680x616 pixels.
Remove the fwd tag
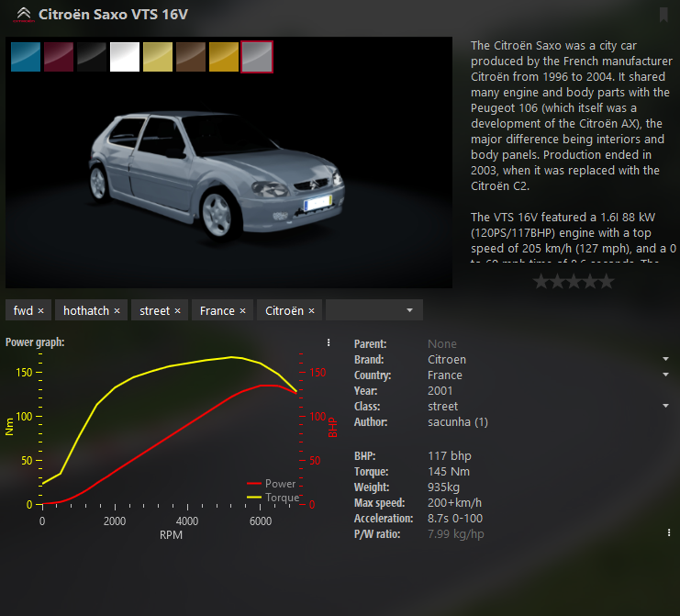pos(40,311)
